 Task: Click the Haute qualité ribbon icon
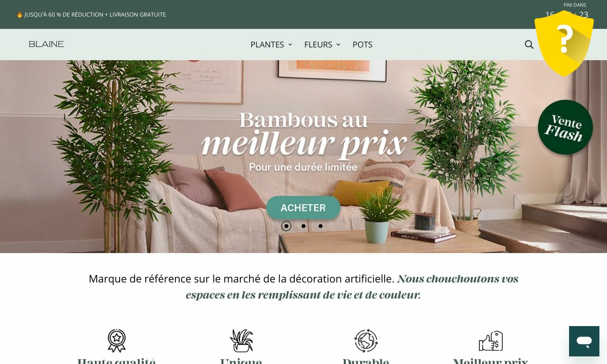117,341
